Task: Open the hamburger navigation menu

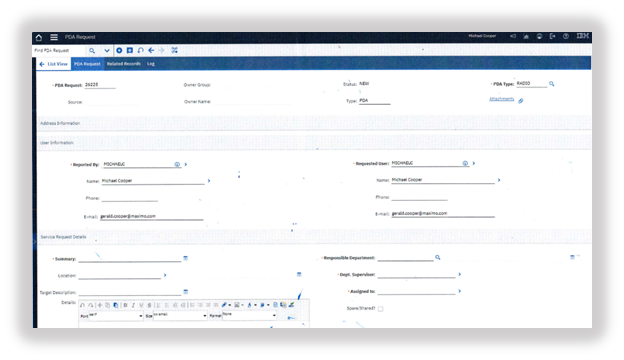Action: [54, 37]
